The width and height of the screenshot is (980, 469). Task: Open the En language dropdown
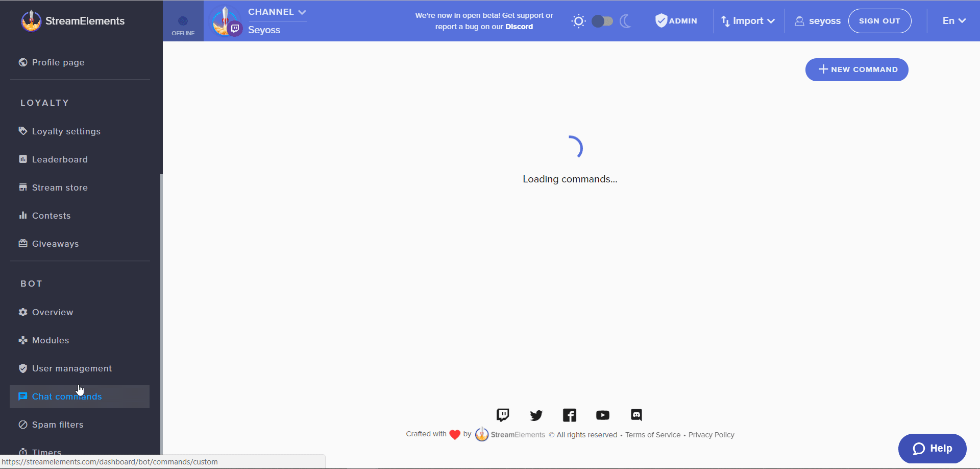[x=954, y=21]
